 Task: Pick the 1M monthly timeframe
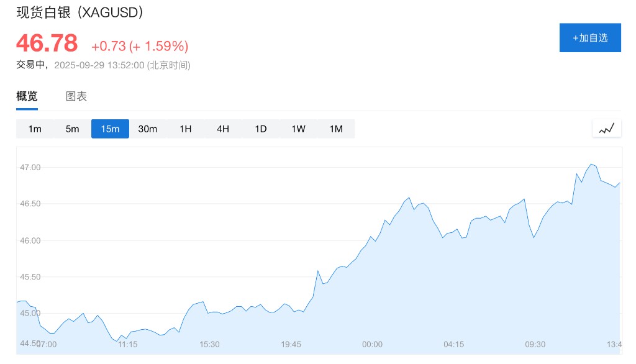336,129
